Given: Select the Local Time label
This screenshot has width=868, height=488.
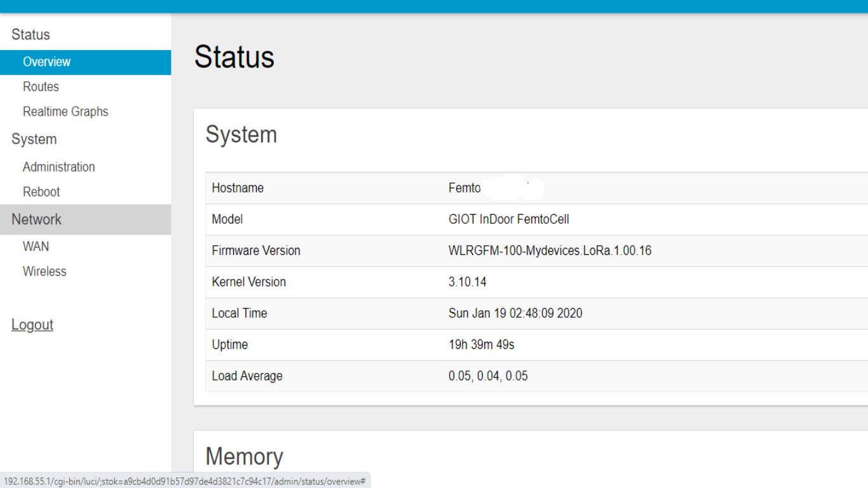Looking at the screenshot, I should pyautogui.click(x=239, y=313).
